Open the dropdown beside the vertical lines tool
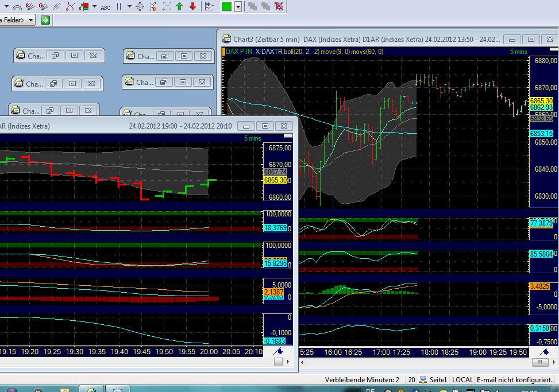This screenshot has height=392, width=559. (129, 6)
